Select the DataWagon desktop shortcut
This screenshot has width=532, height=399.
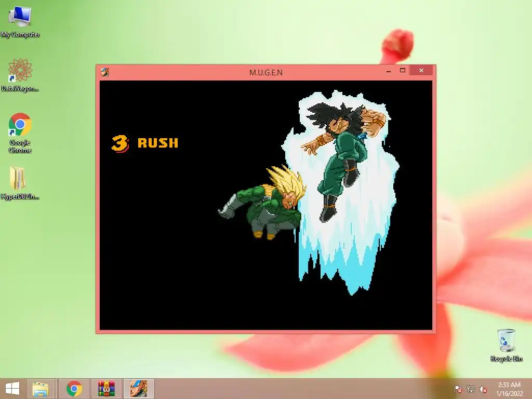click(x=20, y=75)
